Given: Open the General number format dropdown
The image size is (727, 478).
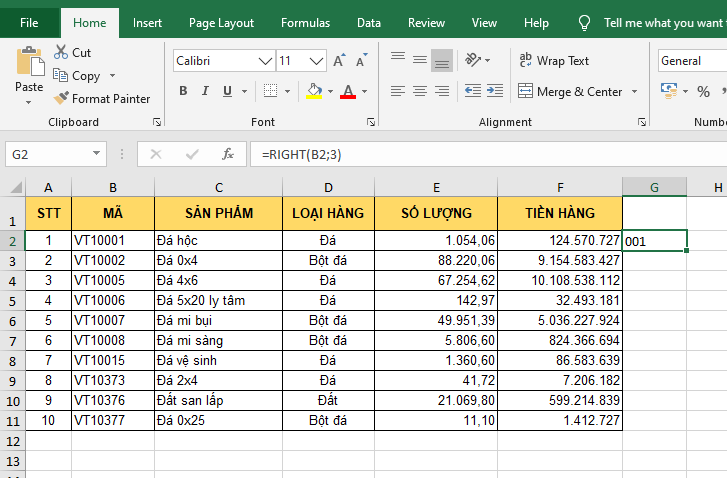Looking at the screenshot, I should click(690, 61).
